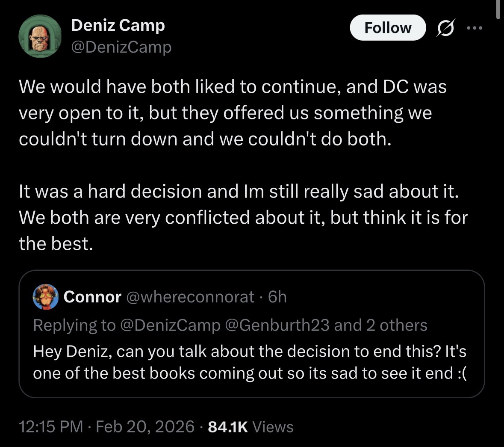Click the Deniz Camp display name
The width and height of the screenshot is (504, 447).
(x=118, y=25)
